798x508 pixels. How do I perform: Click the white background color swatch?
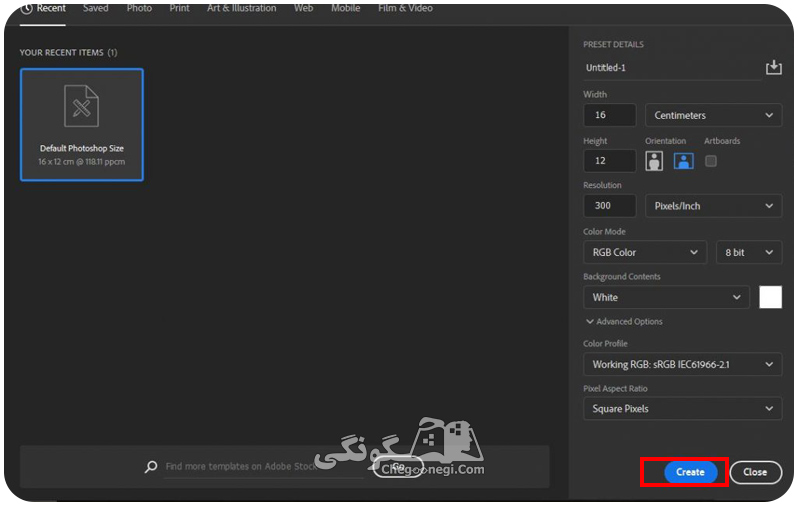(x=770, y=297)
